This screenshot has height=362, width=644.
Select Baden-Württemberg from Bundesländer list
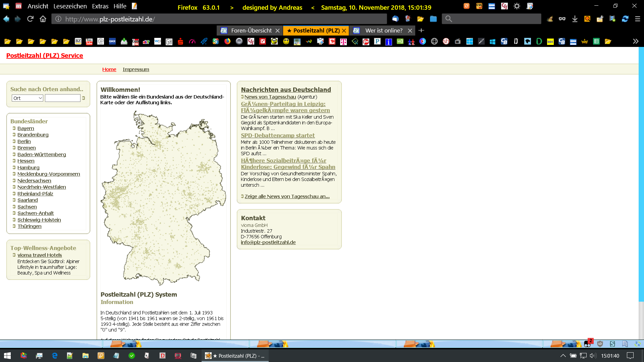coord(42,155)
